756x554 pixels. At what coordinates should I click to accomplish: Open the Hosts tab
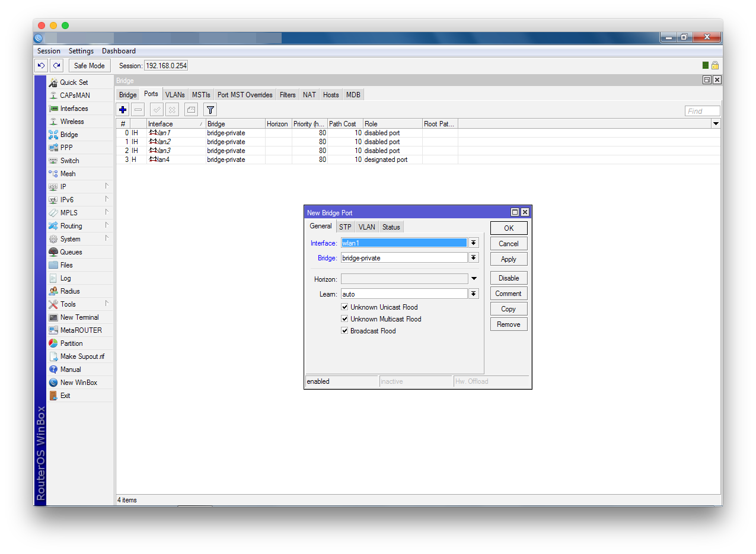click(331, 95)
